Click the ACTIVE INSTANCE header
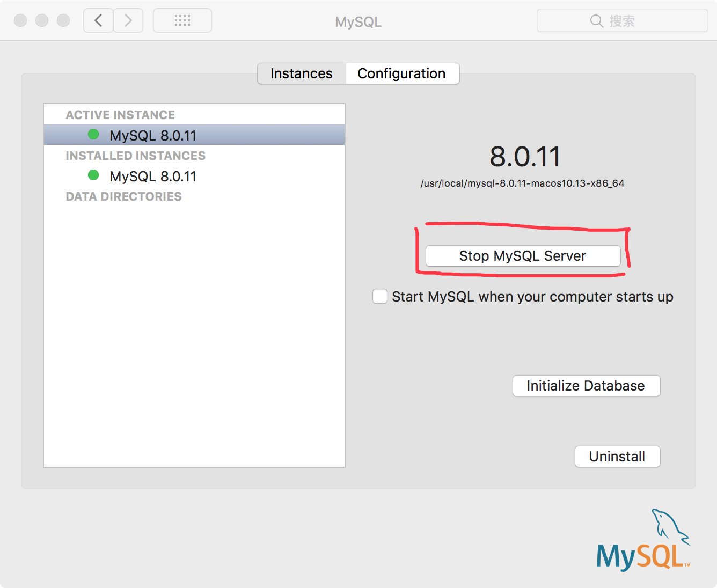Screen dimensions: 717x588 point(120,115)
